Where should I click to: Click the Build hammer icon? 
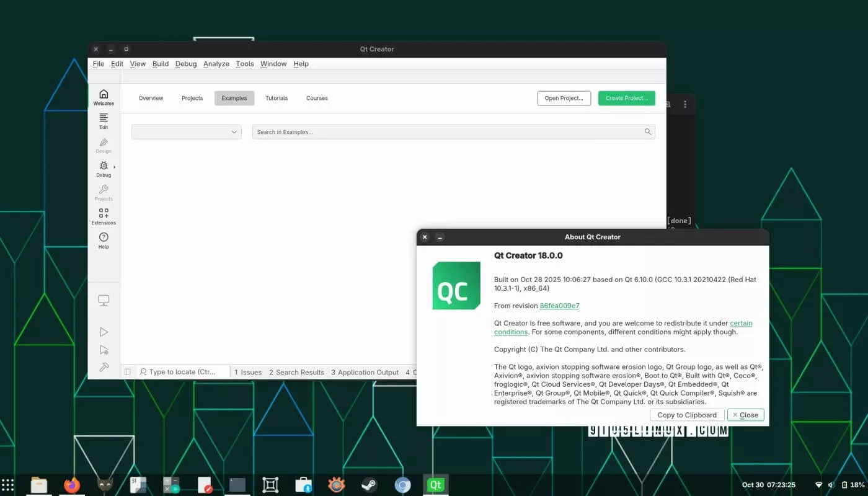[x=104, y=367]
